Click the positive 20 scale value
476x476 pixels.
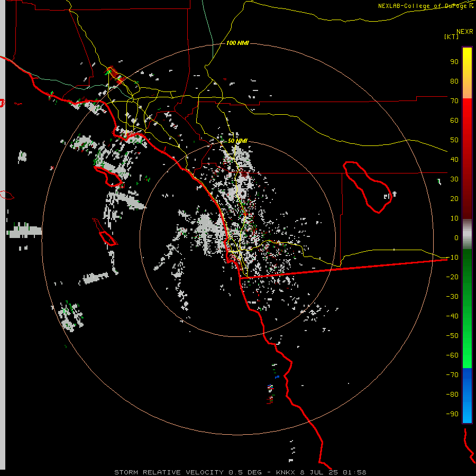(454, 198)
